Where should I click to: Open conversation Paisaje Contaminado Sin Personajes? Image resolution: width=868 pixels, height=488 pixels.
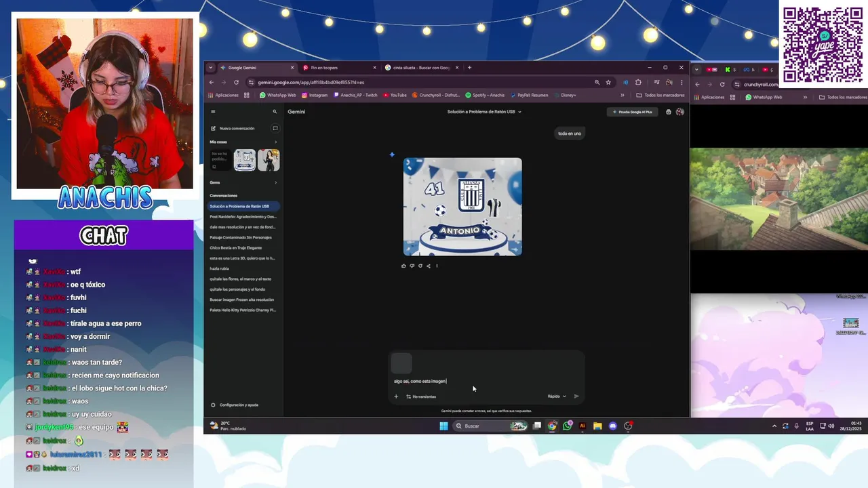point(243,237)
